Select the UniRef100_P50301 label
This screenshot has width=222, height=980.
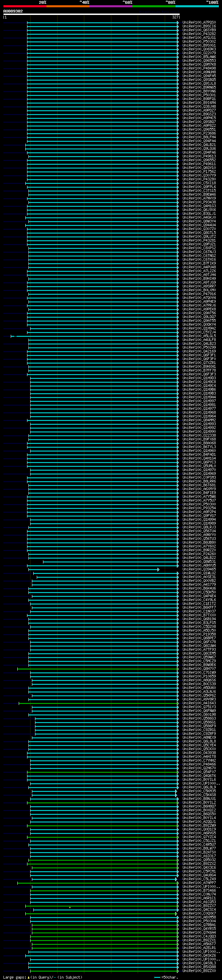[199, 95]
